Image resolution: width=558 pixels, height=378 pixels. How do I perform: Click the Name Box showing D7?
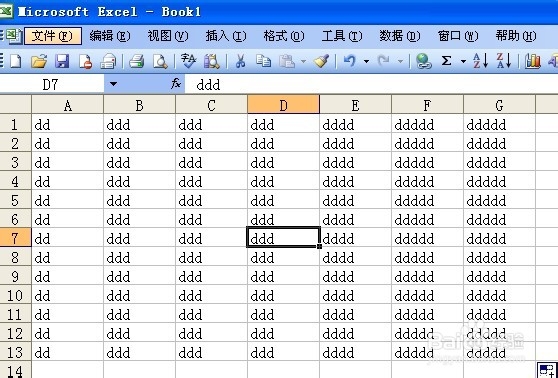pyautogui.click(x=52, y=84)
